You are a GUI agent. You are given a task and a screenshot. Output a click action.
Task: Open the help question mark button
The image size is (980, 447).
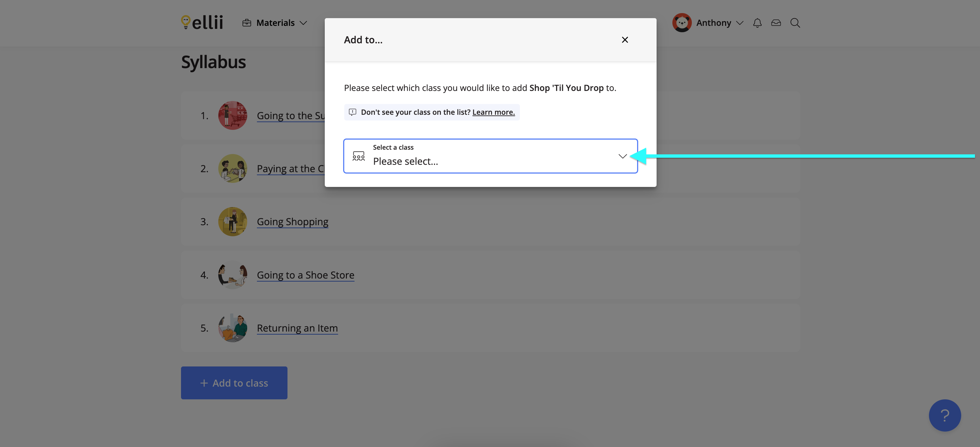(945, 415)
